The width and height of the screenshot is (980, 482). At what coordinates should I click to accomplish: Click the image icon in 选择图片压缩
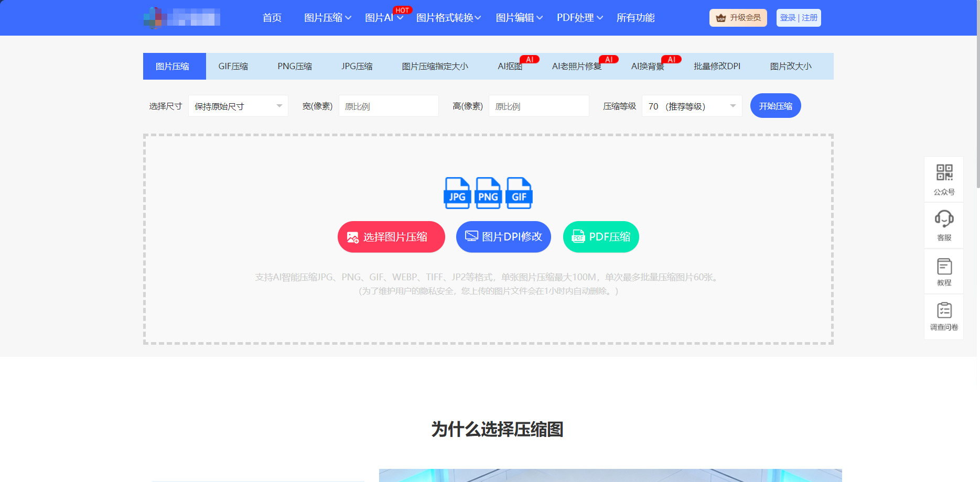click(x=353, y=237)
